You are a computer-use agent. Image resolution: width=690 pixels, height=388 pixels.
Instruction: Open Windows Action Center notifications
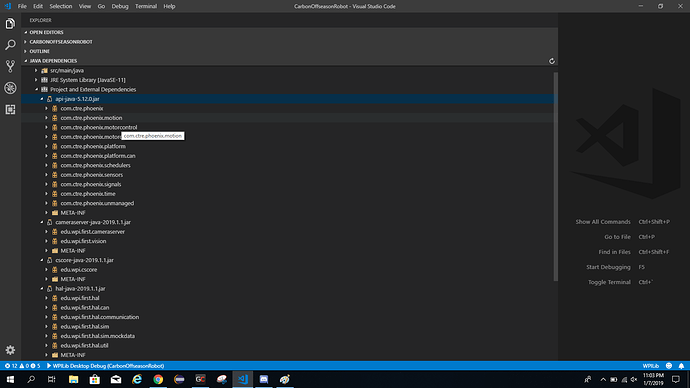click(676, 379)
